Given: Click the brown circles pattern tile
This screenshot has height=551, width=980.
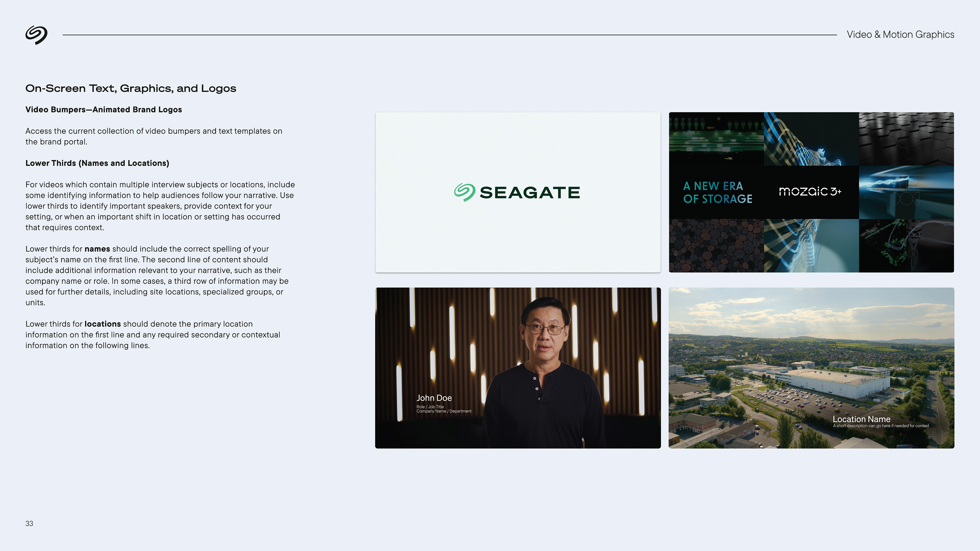Looking at the screenshot, I should (x=716, y=246).
